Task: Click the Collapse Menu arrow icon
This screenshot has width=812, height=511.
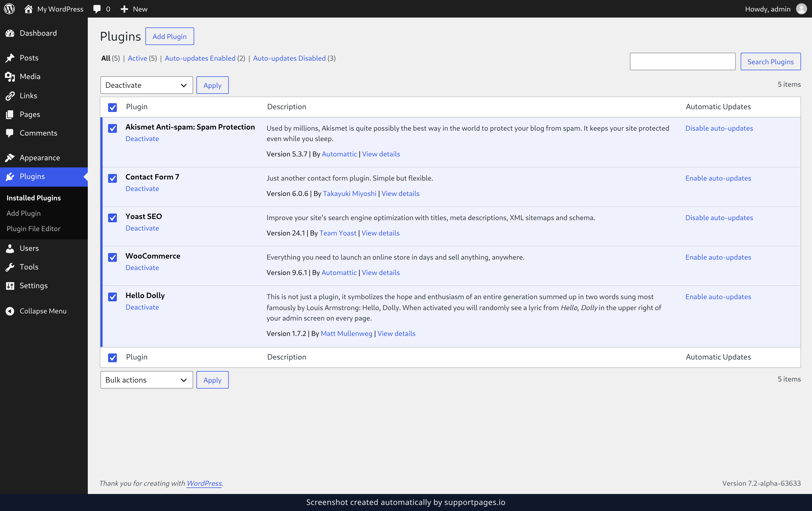Action: point(10,311)
